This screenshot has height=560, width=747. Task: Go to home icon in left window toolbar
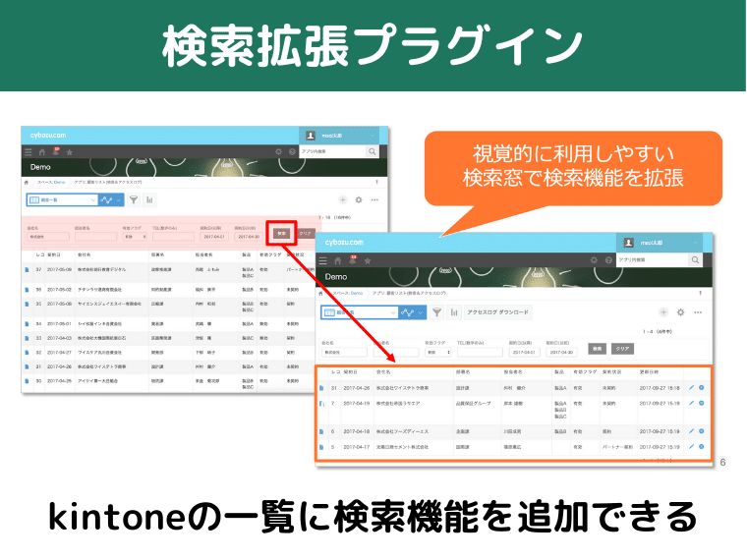click(42, 152)
